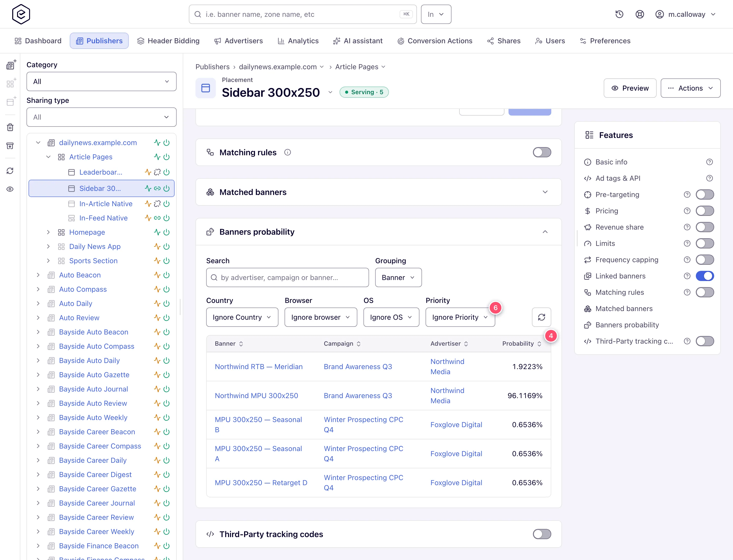Open Foxglove Digital in MPU 300x250 — Retarget D row

(456, 482)
